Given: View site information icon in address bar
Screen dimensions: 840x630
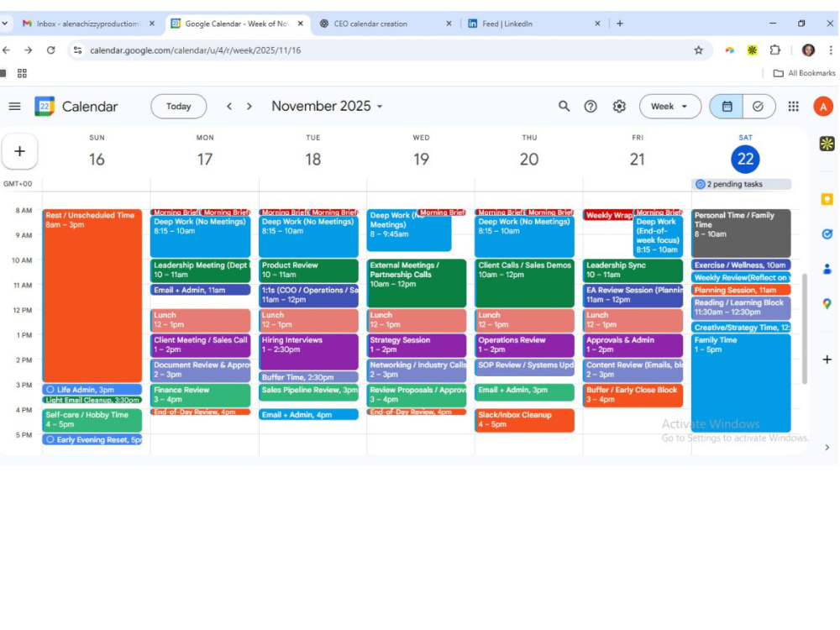Looking at the screenshot, I should (x=77, y=50).
